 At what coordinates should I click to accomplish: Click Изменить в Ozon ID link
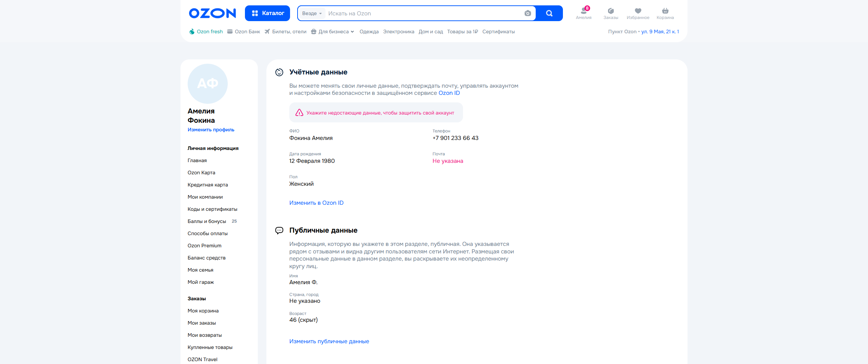316,203
